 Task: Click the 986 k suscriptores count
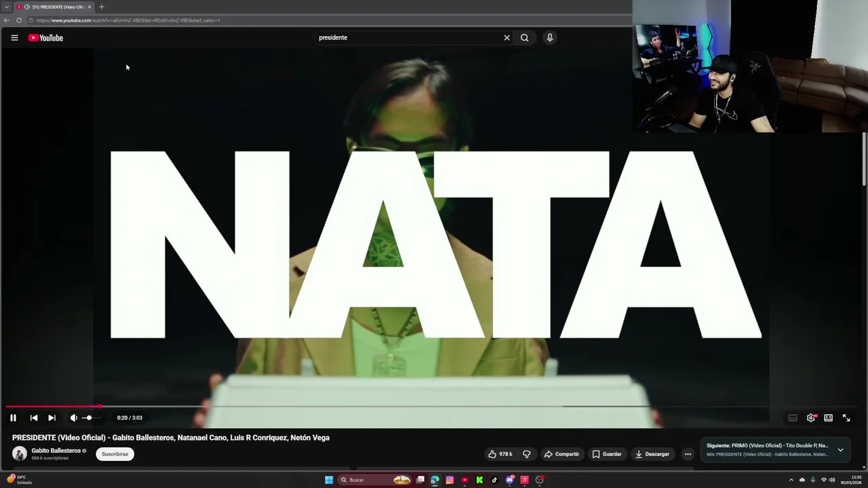[50, 458]
